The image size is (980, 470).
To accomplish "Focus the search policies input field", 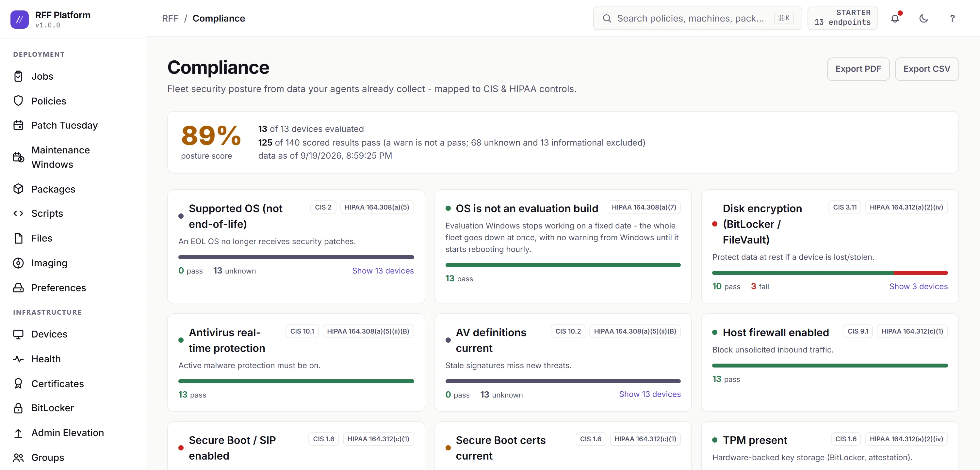I will (x=697, y=18).
